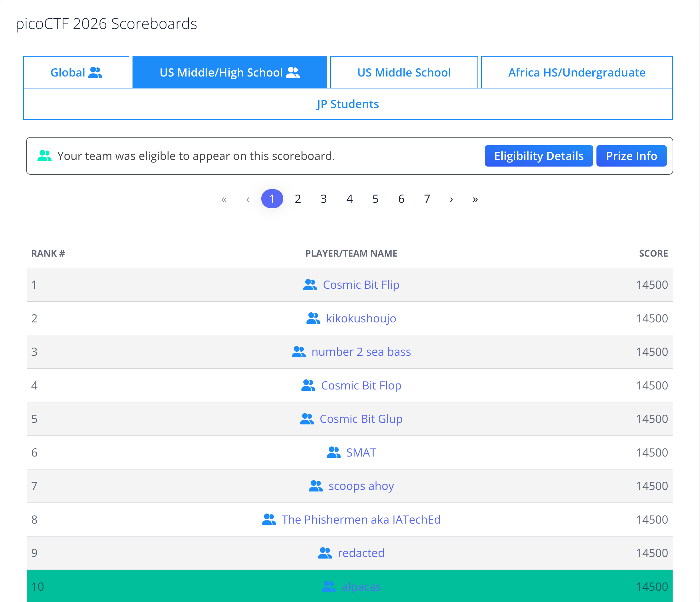Open JP Students scoreboard tab

pyautogui.click(x=347, y=104)
